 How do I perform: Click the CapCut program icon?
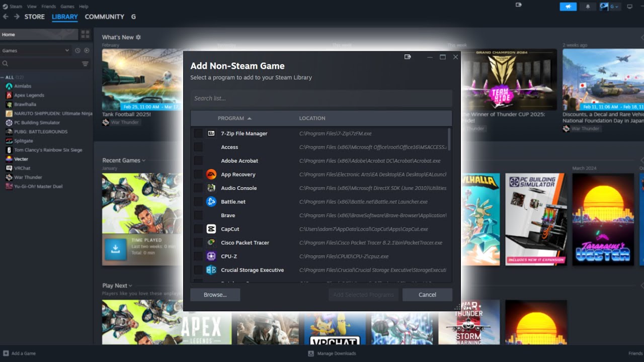point(211,229)
